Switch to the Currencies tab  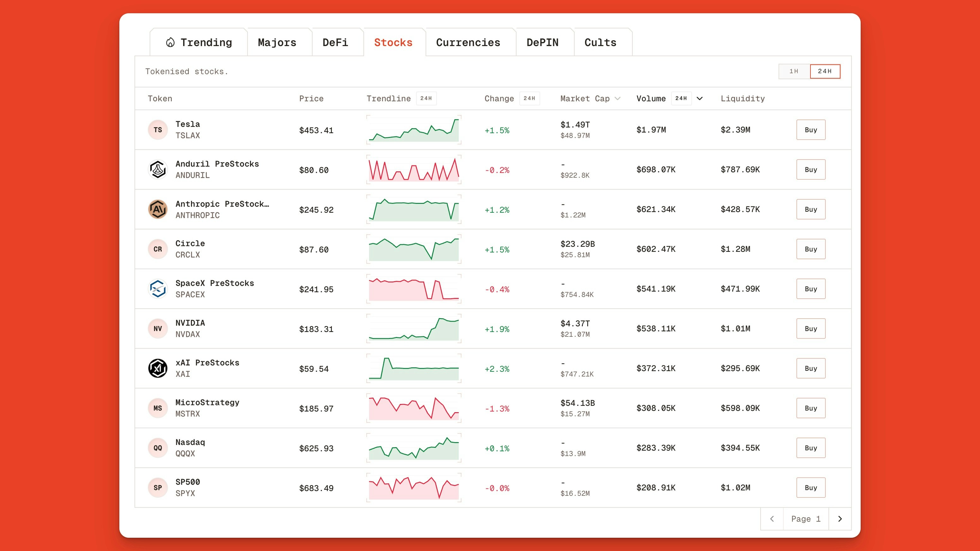click(468, 42)
